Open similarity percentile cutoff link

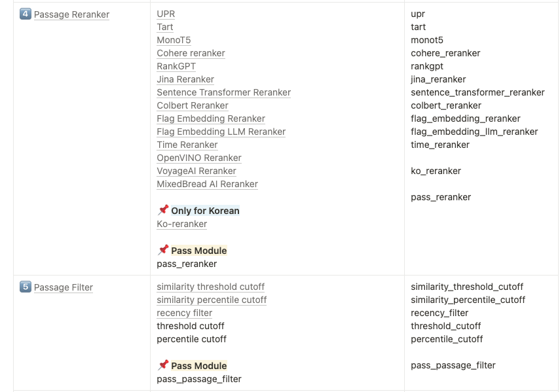pos(212,300)
